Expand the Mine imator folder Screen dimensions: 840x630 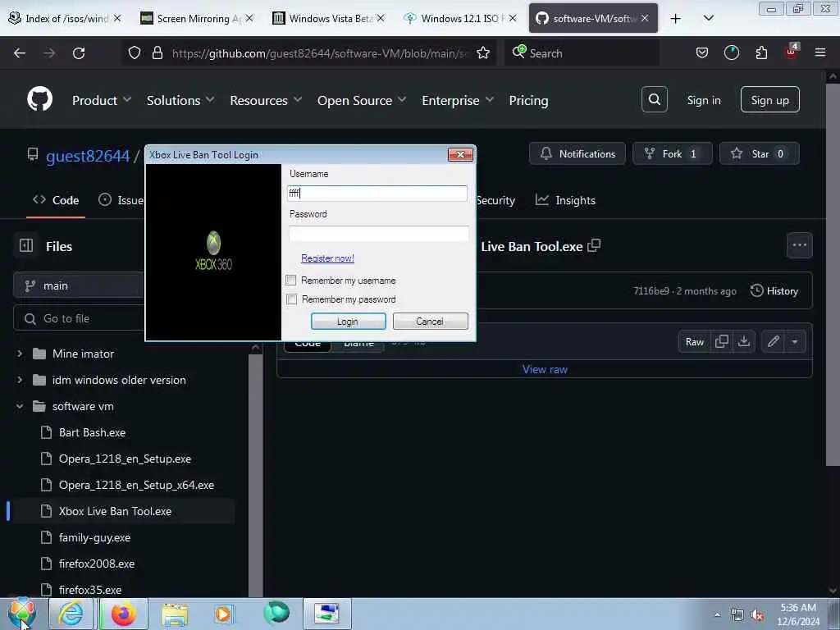20,353
